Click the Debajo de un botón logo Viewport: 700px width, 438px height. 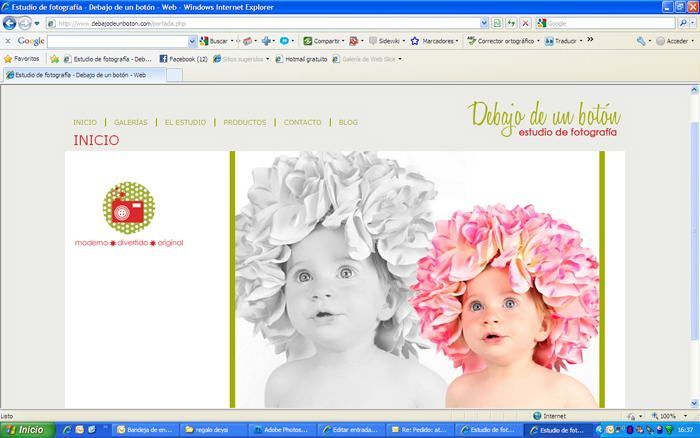544,118
